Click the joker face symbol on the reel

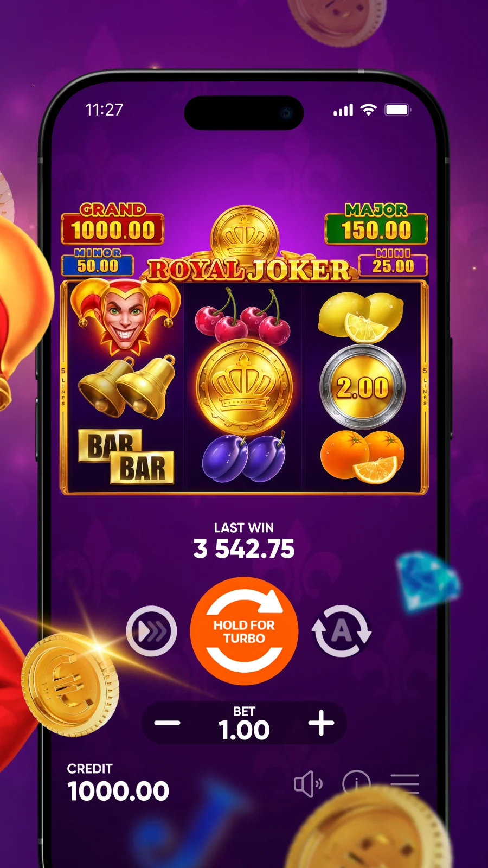125,316
